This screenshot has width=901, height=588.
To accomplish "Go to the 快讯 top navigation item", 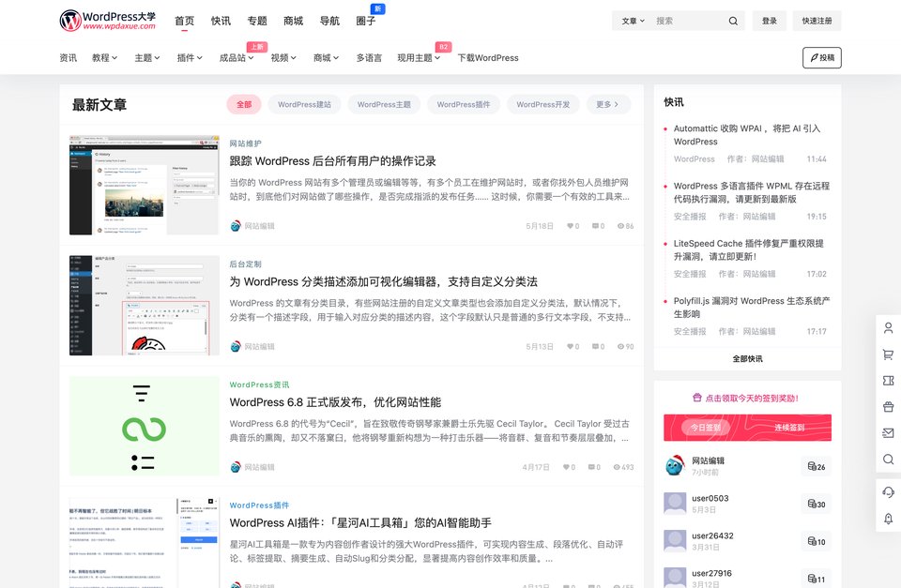I will click(221, 21).
